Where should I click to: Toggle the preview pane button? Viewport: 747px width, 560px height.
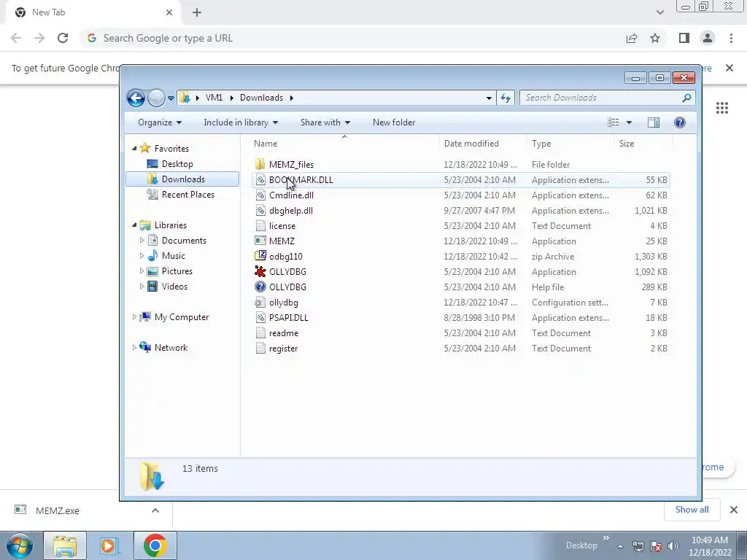point(654,122)
